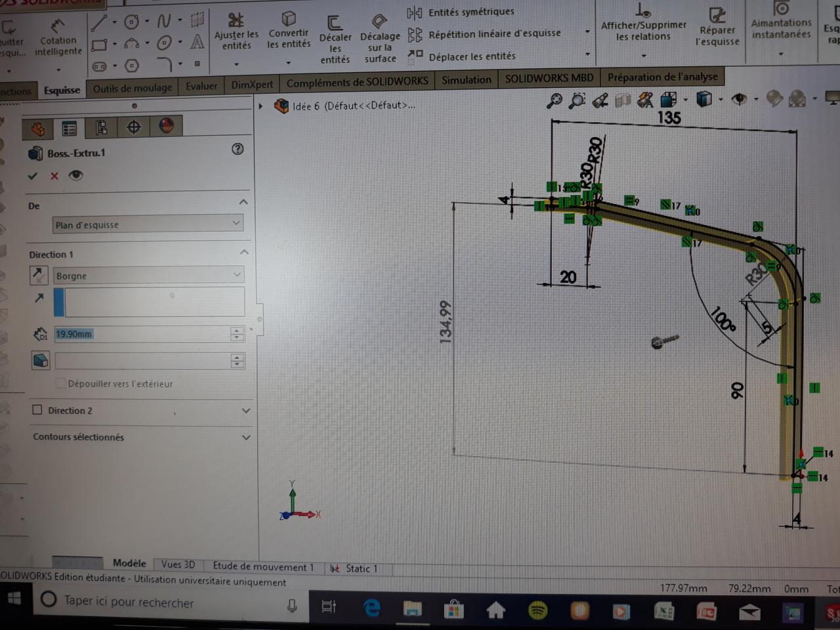Confirm the extrusion with the green checkmark

[x=33, y=176]
